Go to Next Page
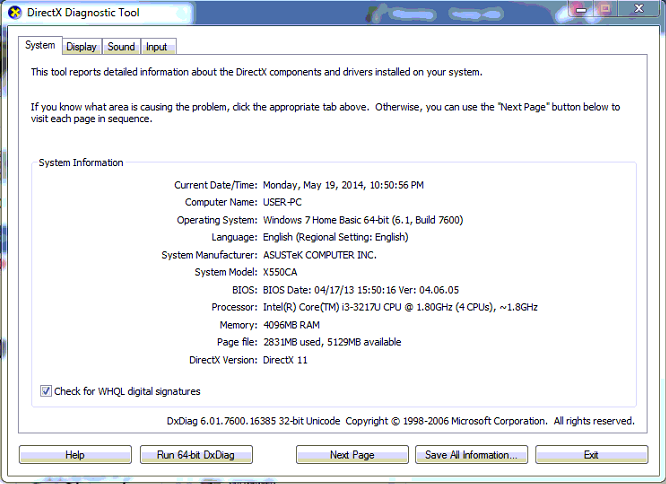The image size is (666, 484). [352, 455]
